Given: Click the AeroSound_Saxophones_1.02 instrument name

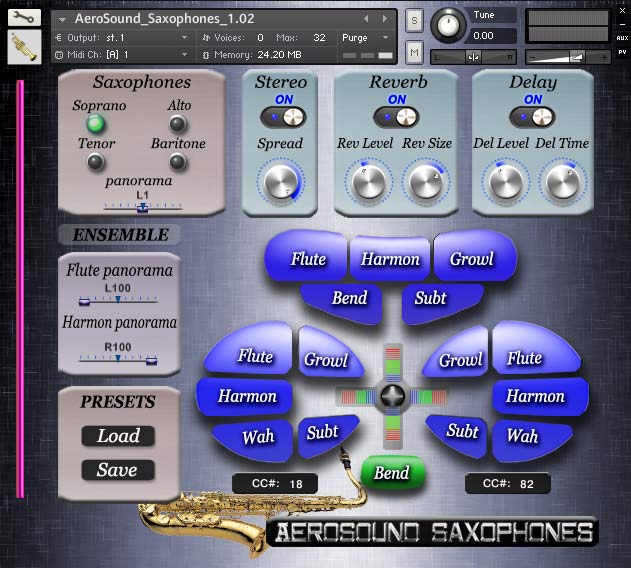Looking at the screenshot, I should point(165,19).
